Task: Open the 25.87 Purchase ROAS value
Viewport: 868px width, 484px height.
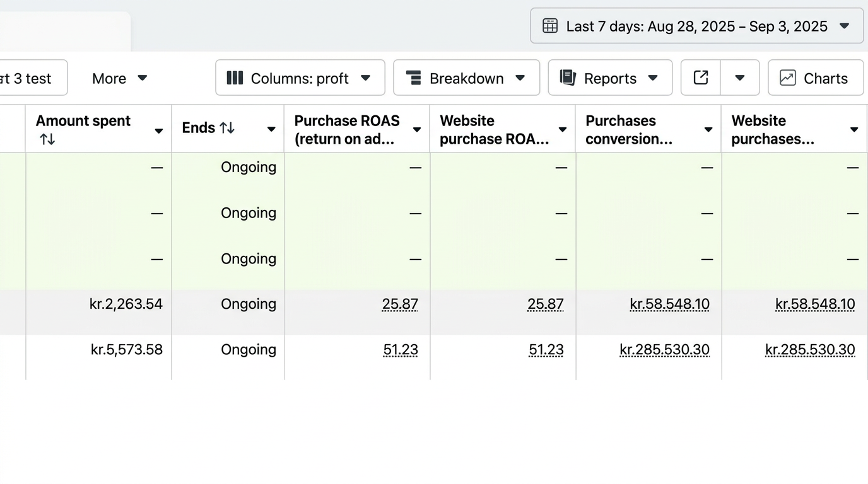Action: (400, 304)
